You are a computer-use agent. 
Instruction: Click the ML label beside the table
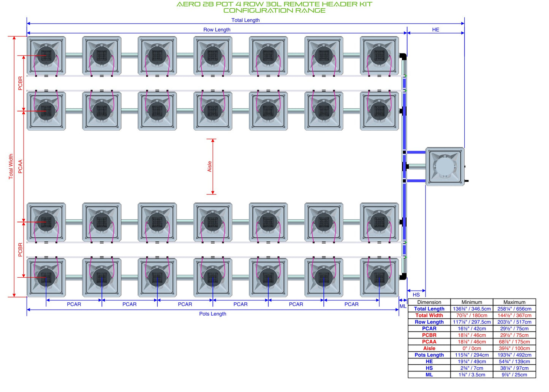coord(403,306)
